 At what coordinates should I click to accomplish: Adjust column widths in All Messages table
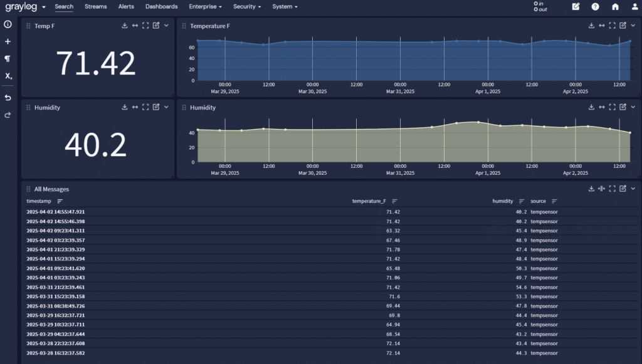[602, 188]
